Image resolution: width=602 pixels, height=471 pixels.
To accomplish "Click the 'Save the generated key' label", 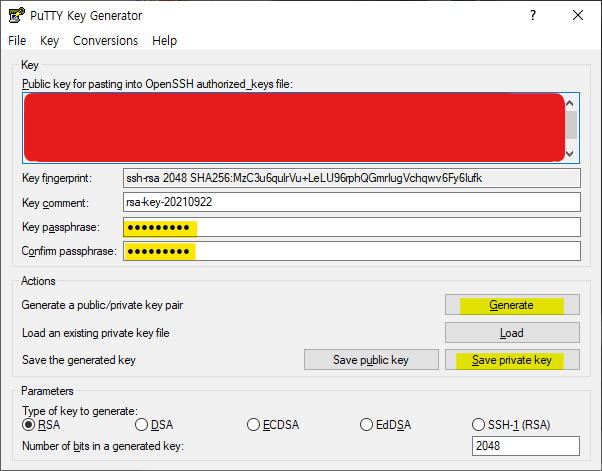I will 79,360.
